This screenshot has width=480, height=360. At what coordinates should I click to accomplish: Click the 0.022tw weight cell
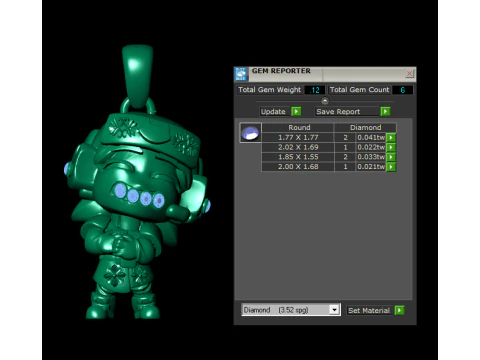(x=371, y=147)
